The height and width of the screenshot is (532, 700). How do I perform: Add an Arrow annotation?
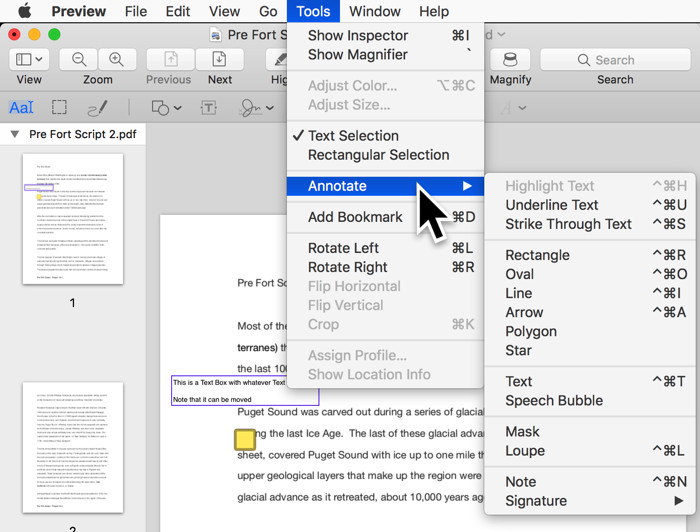pos(590,312)
